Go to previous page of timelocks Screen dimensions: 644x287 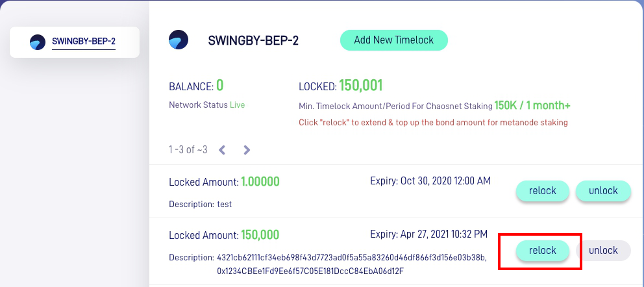pyautogui.click(x=222, y=150)
